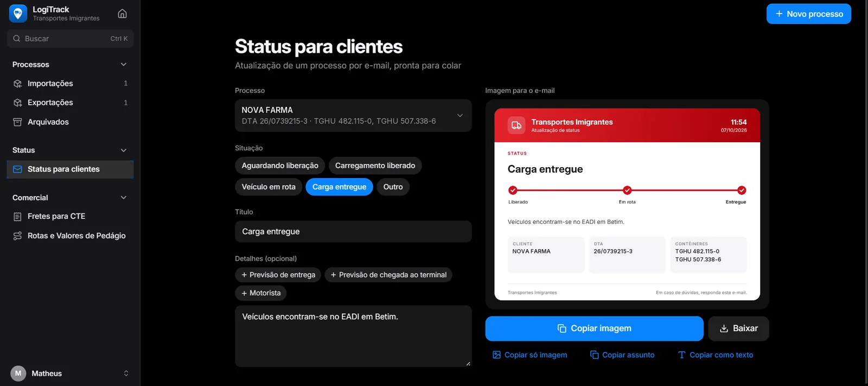The width and height of the screenshot is (868, 386).
Task: Click the Exportações box icon
Action: pyautogui.click(x=17, y=103)
